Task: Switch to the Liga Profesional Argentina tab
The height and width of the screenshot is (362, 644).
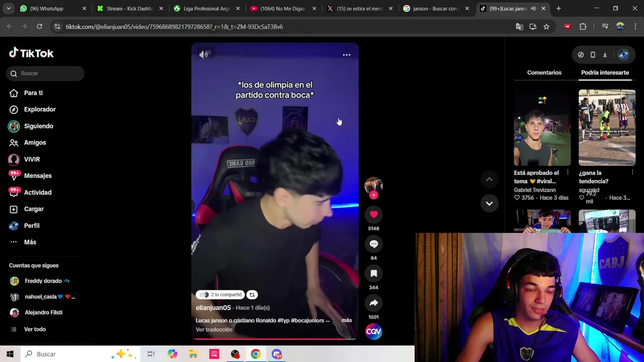Action: point(206,9)
